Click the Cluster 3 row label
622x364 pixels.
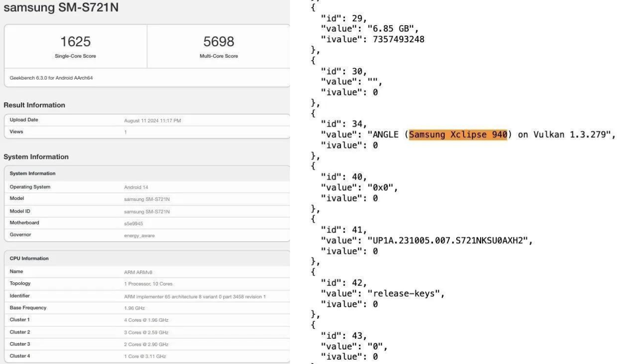pyautogui.click(x=20, y=343)
